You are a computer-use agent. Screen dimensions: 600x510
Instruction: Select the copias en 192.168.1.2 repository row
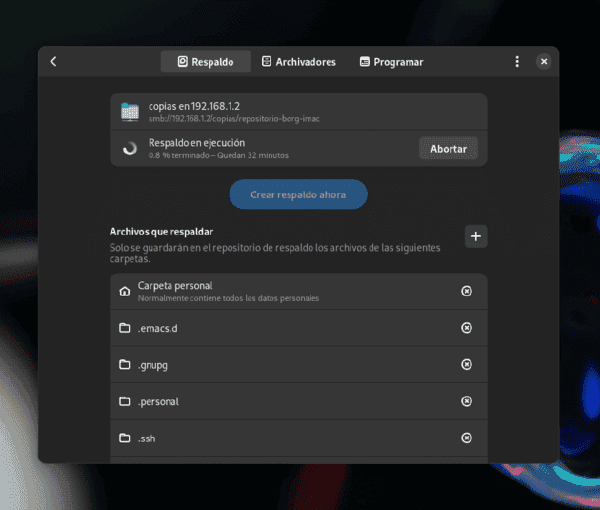[299, 112]
